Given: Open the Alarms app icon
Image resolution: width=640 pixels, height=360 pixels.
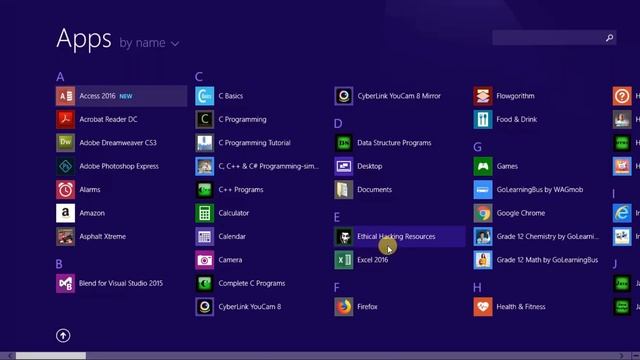Looking at the screenshot, I should (x=65, y=189).
